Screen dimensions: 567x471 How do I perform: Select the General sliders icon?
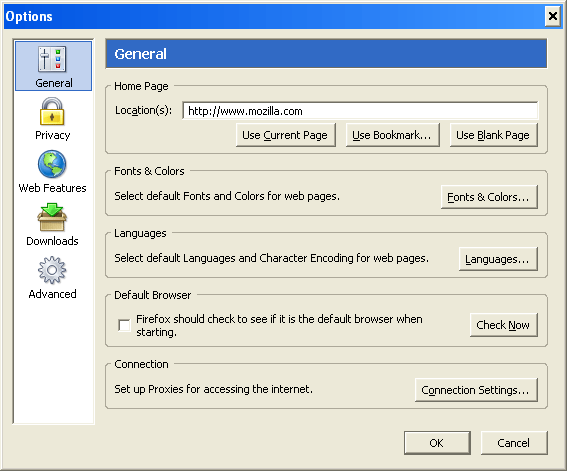(52, 59)
